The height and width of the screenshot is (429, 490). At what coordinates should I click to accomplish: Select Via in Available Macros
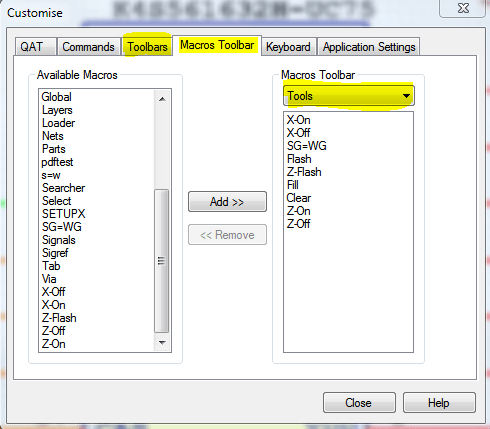(49, 279)
